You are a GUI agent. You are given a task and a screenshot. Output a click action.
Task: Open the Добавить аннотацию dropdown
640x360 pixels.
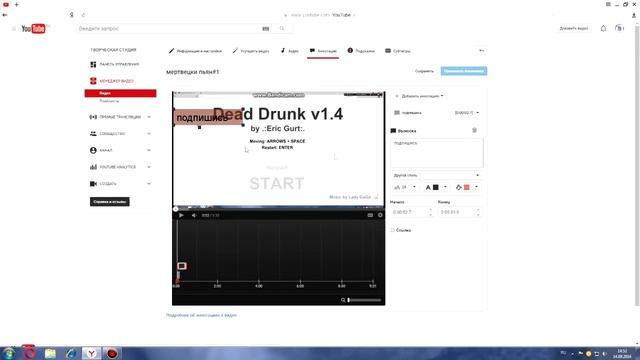(419, 96)
